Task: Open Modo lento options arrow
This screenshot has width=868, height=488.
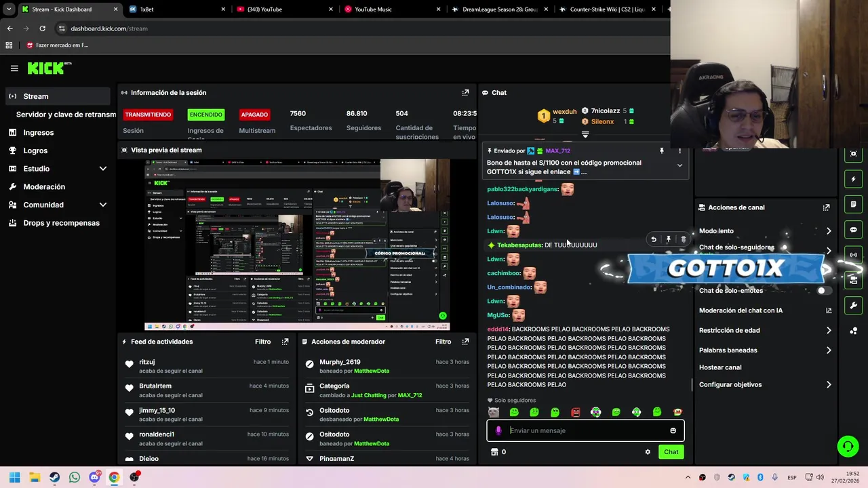Action: click(x=829, y=231)
